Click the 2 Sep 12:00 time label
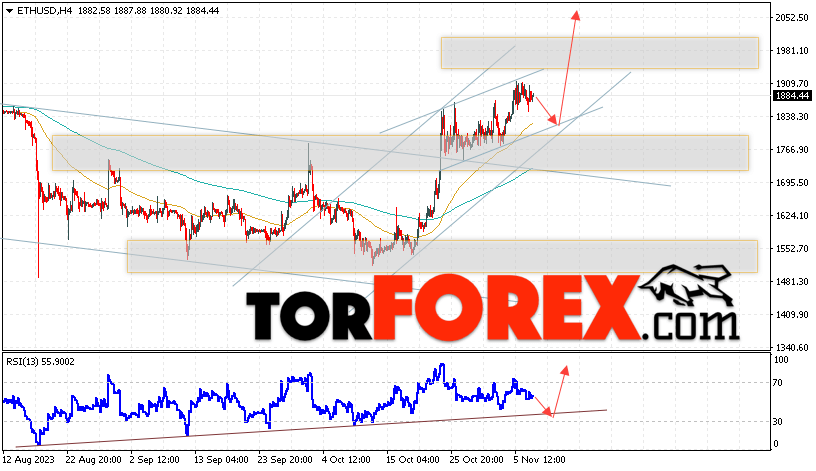This screenshot has height=471, width=816. pos(155,460)
